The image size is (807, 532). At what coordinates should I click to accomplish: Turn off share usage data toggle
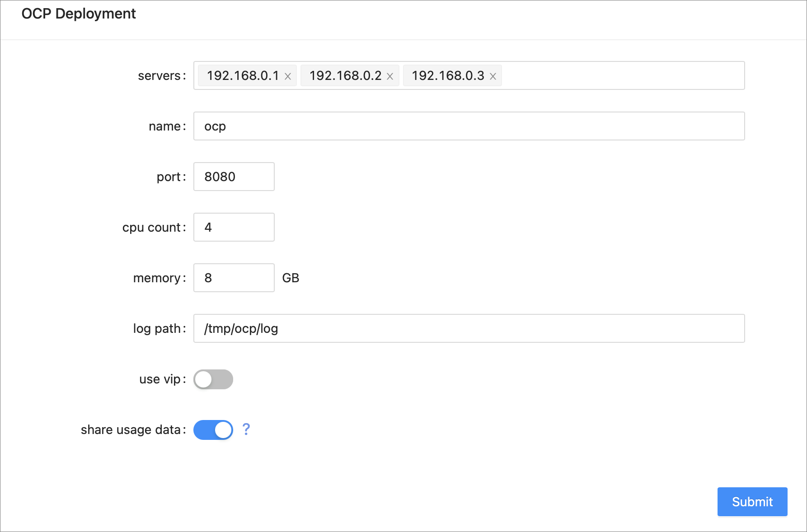coord(213,430)
